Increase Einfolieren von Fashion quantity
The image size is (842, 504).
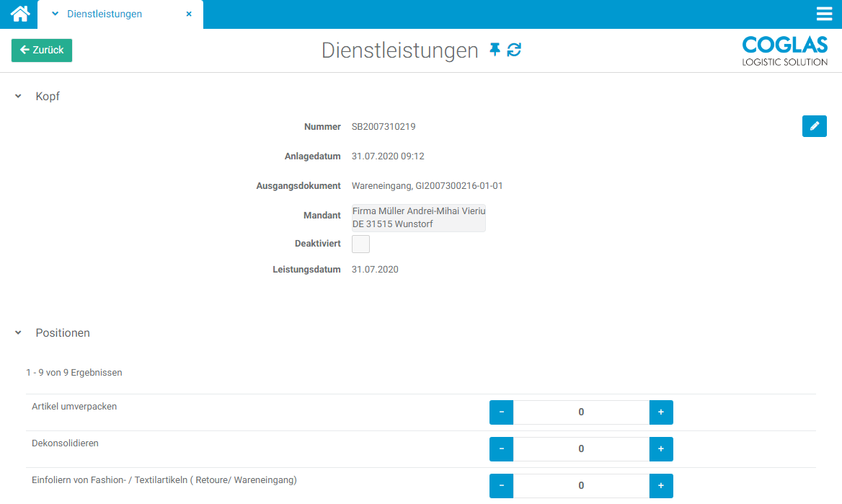tap(660, 486)
